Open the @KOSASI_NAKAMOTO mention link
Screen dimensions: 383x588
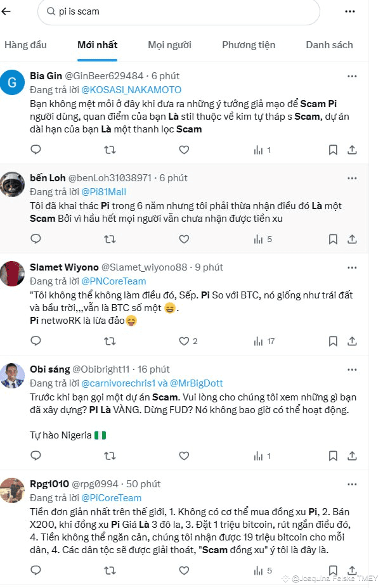(131, 90)
